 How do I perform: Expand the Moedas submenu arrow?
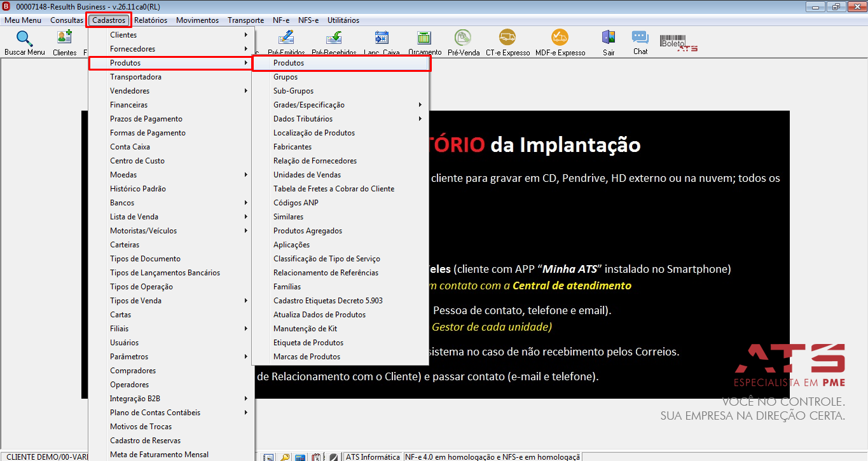pos(246,175)
